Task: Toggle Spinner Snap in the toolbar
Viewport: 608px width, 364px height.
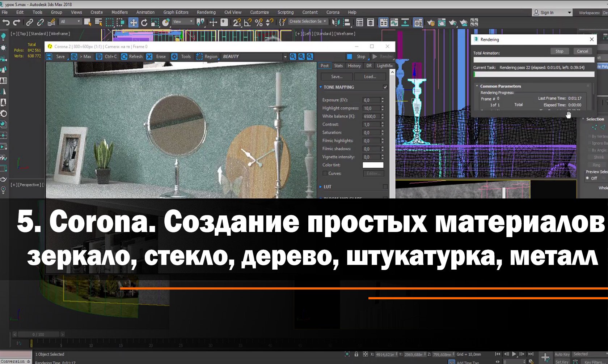Action: coord(269,22)
